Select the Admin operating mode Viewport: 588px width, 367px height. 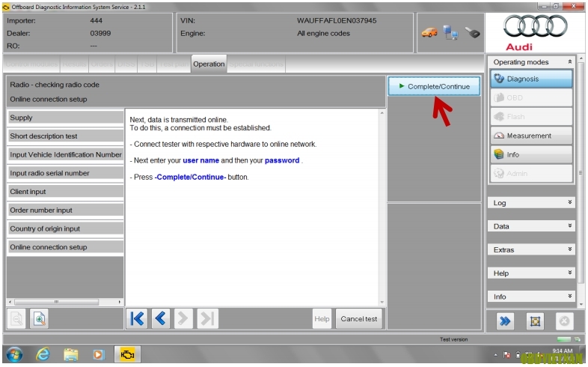pyautogui.click(x=531, y=173)
